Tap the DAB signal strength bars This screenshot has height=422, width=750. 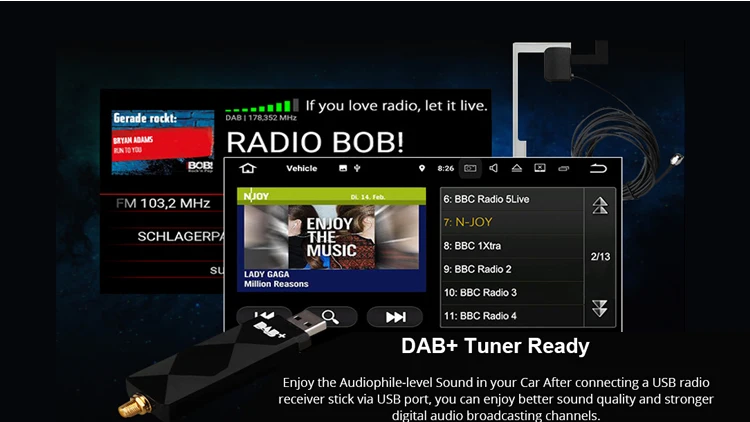[x=262, y=105]
